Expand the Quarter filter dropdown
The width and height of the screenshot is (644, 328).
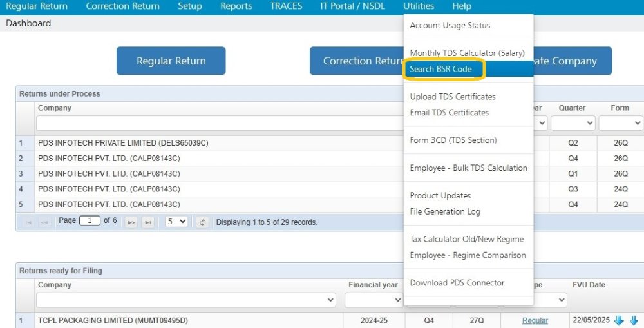pos(573,123)
